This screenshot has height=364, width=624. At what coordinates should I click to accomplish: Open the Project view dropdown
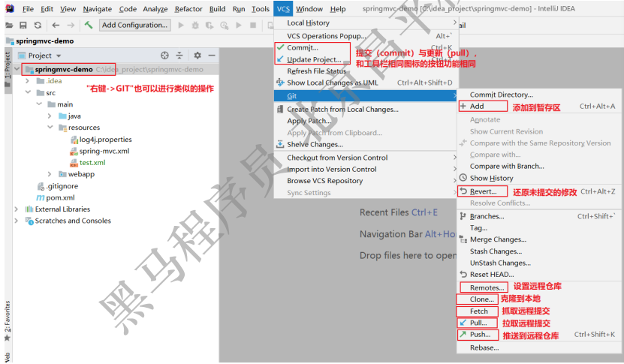point(59,56)
